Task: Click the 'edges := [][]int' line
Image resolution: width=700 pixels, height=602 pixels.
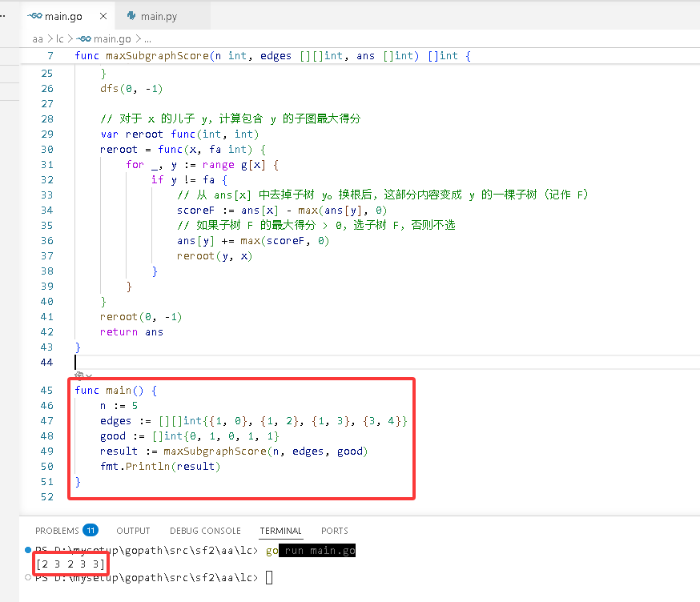Action: click(254, 421)
